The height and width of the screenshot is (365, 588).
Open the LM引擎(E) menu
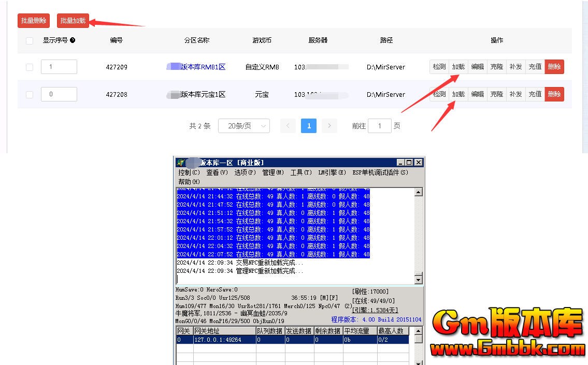click(332, 172)
